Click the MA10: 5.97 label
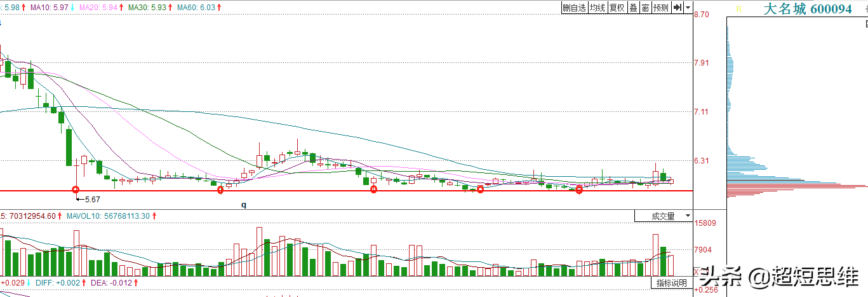Image resolution: width=868 pixels, height=297 pixels. coord(51,8)
